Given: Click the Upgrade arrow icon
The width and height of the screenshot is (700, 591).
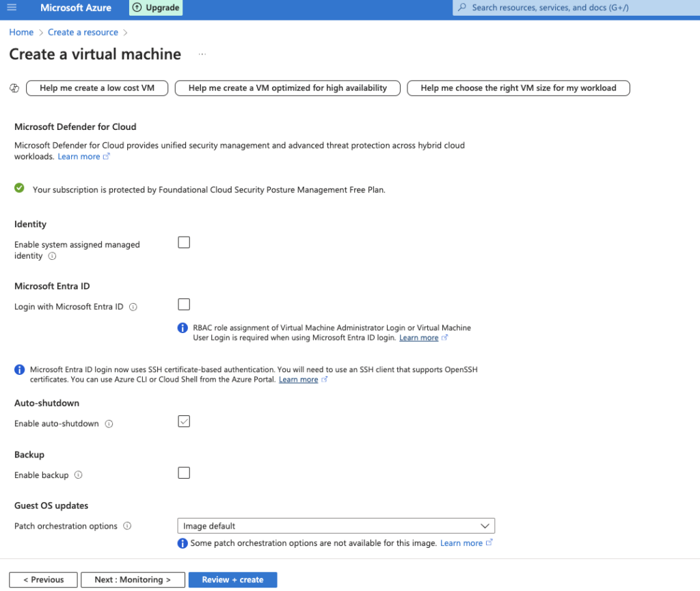Looking at the screenshot, I should (137, 8).
